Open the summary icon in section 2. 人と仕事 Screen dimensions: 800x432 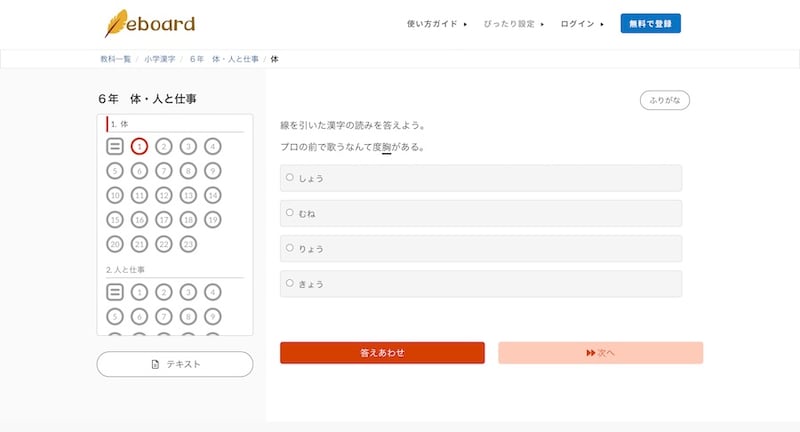coord(115,293)
